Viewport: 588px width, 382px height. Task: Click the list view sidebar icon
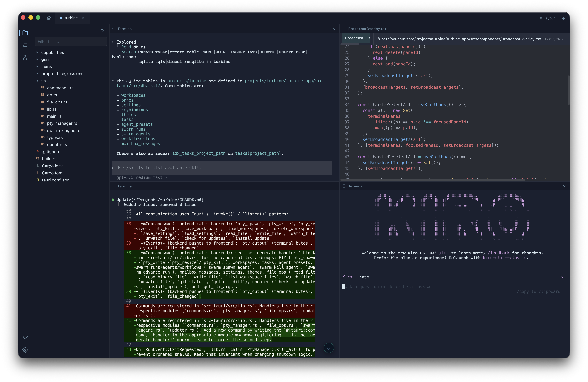pos(25,45)
